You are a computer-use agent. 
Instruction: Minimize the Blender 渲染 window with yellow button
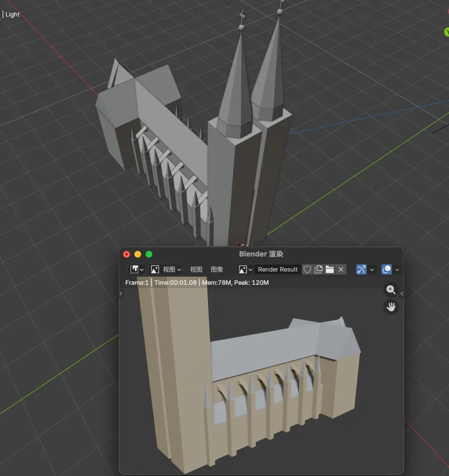pyautogui.click(x=138, y=254)
